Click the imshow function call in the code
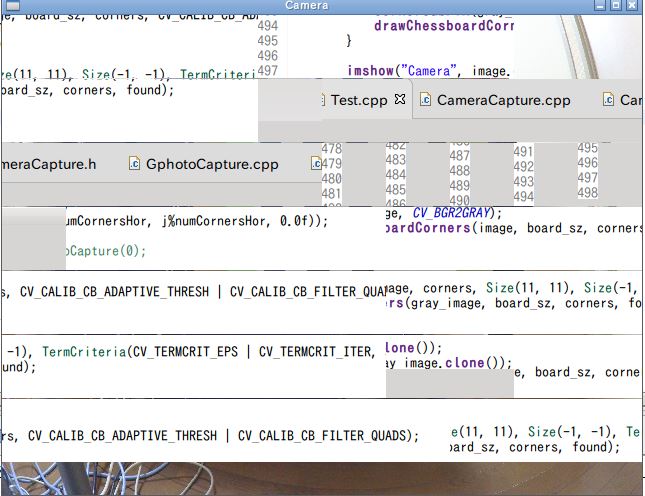The width and height of the screenshot is (645, 496). point(371,71)
